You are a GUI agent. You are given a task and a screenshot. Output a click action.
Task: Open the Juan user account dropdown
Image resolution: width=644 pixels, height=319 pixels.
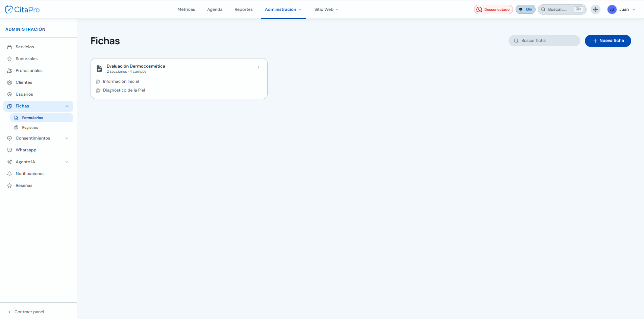click(621, 9)
